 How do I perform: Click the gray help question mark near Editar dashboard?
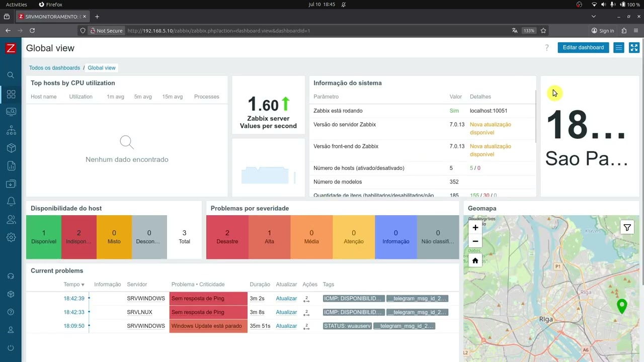[547, 48]
